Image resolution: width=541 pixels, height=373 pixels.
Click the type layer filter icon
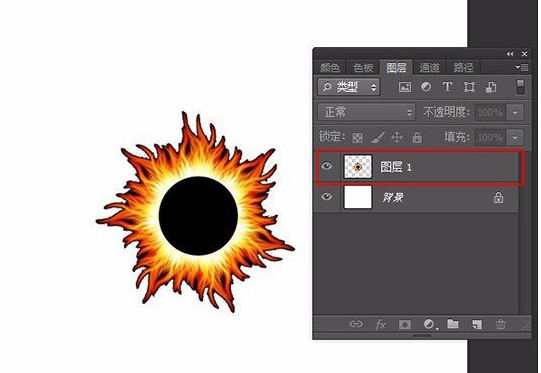(447, 87)
